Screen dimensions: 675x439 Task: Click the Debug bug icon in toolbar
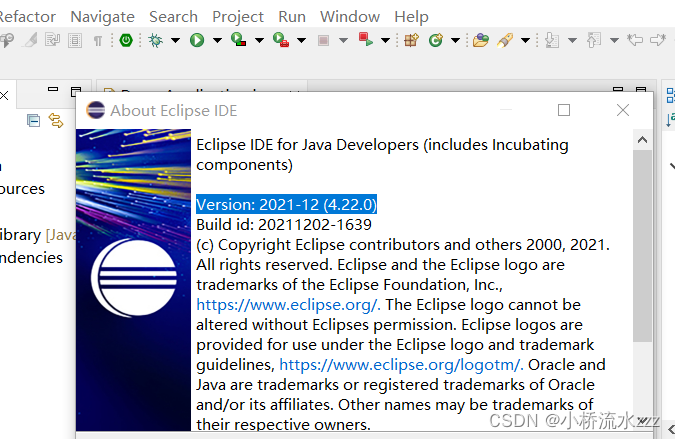point(155,40)
